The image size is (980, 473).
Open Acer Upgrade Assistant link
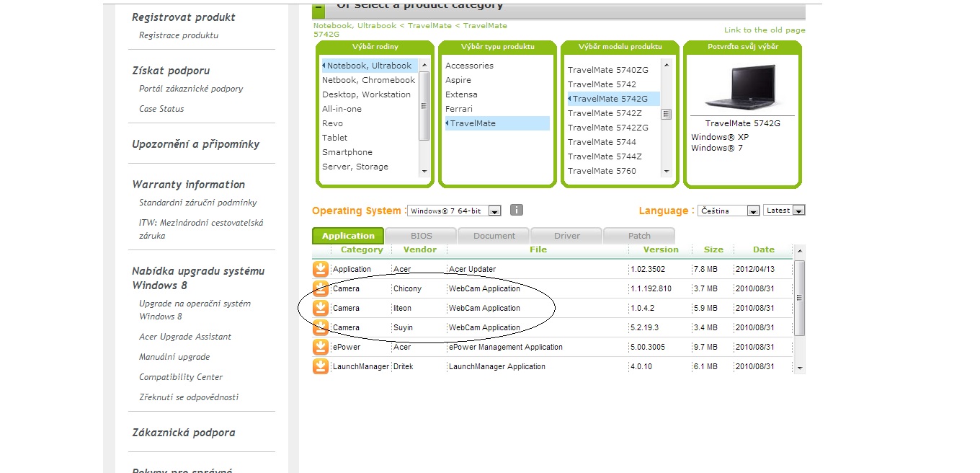[185, 337]
